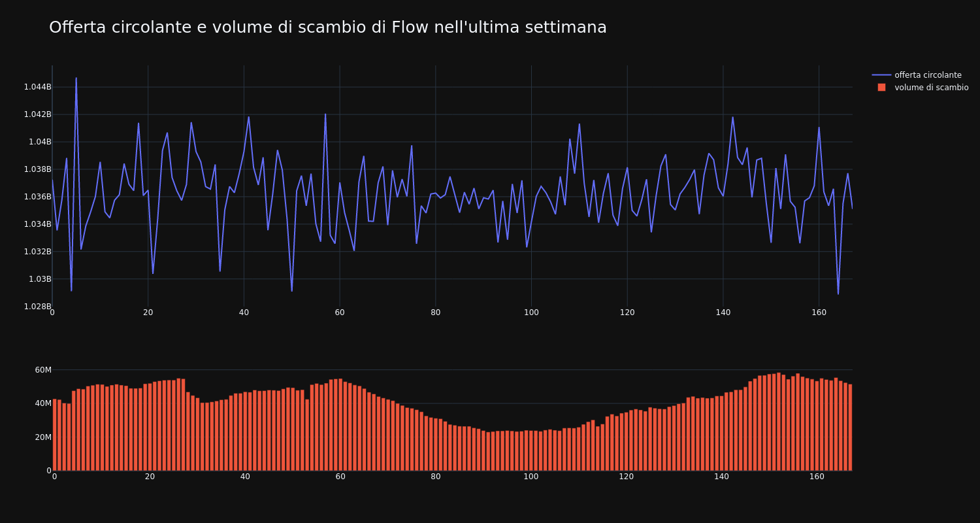Click the 1.032B y-axis label
Screen dimensions: 980x523
coord(37,252)
